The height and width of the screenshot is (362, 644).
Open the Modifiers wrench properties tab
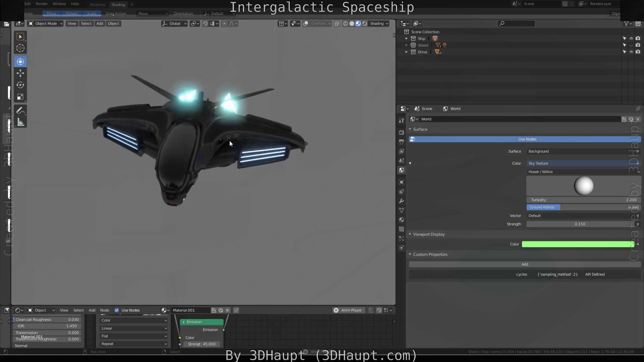coord(401,201)
